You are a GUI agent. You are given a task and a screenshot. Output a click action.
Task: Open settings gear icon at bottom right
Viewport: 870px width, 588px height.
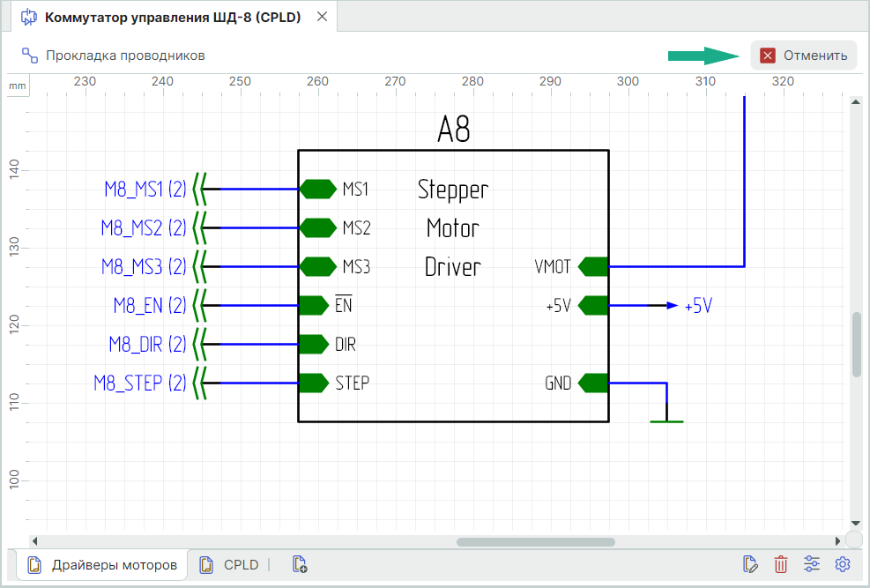(x=843, y=564)
